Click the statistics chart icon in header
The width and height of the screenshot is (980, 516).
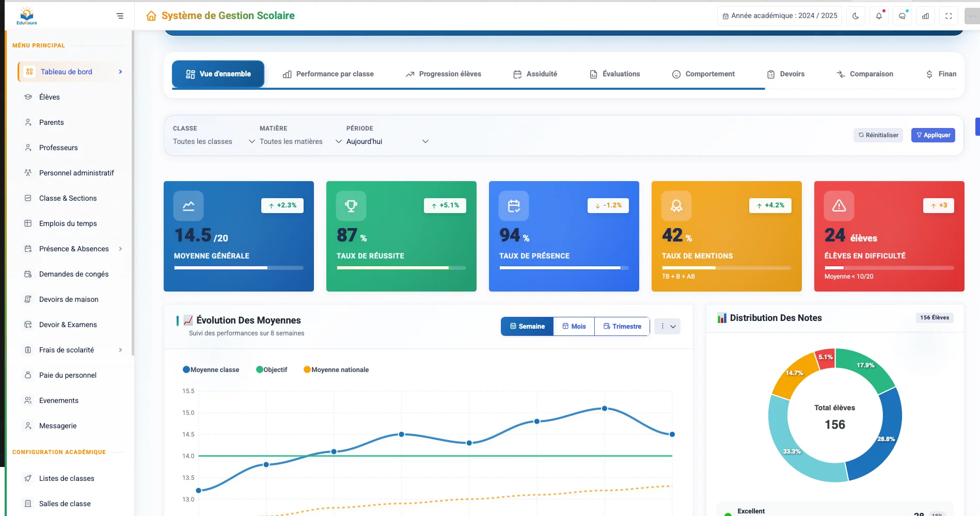pyautogui.click(x=925, y=16)
